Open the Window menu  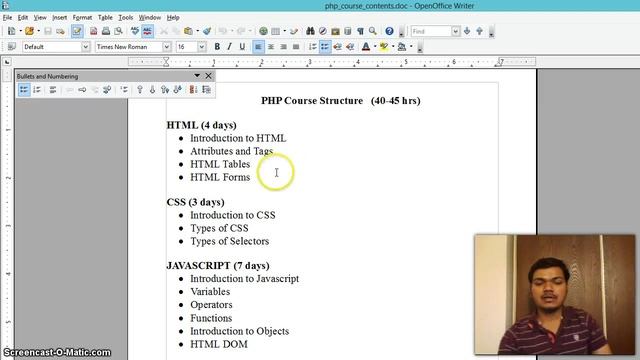click(150, 18)
